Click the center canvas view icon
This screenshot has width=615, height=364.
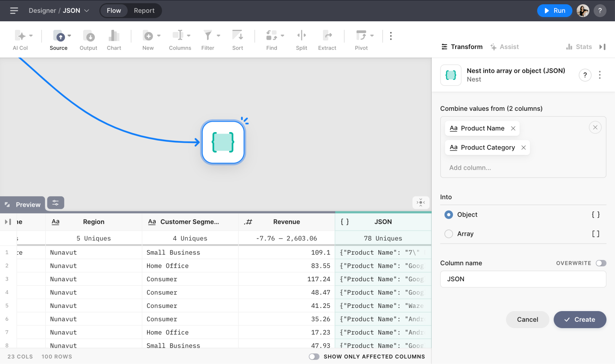(421, 202)
